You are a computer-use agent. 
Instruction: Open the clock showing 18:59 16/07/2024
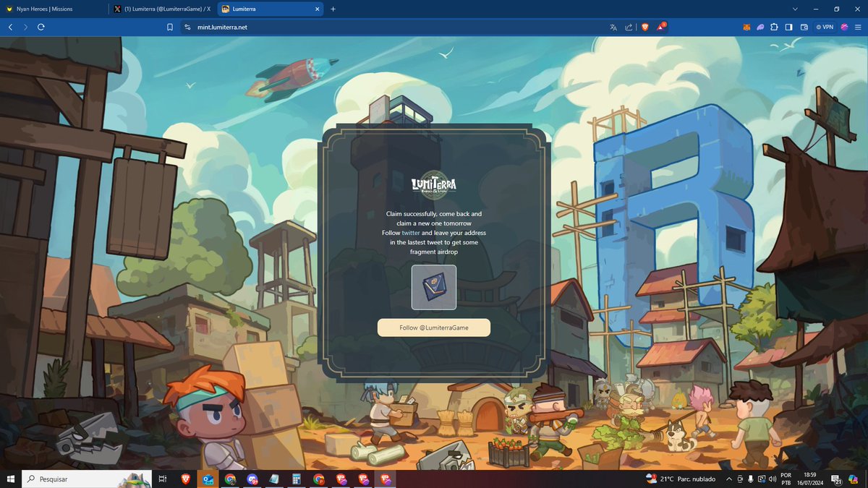point(809,479)
